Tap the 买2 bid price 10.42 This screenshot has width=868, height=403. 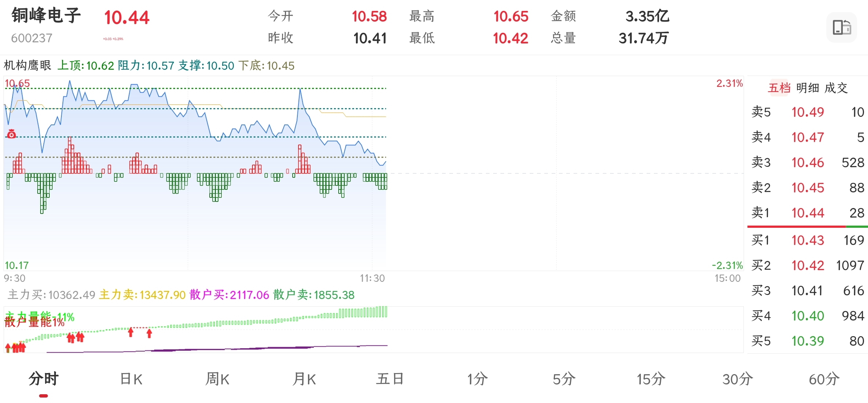click(x=808, y=265)
